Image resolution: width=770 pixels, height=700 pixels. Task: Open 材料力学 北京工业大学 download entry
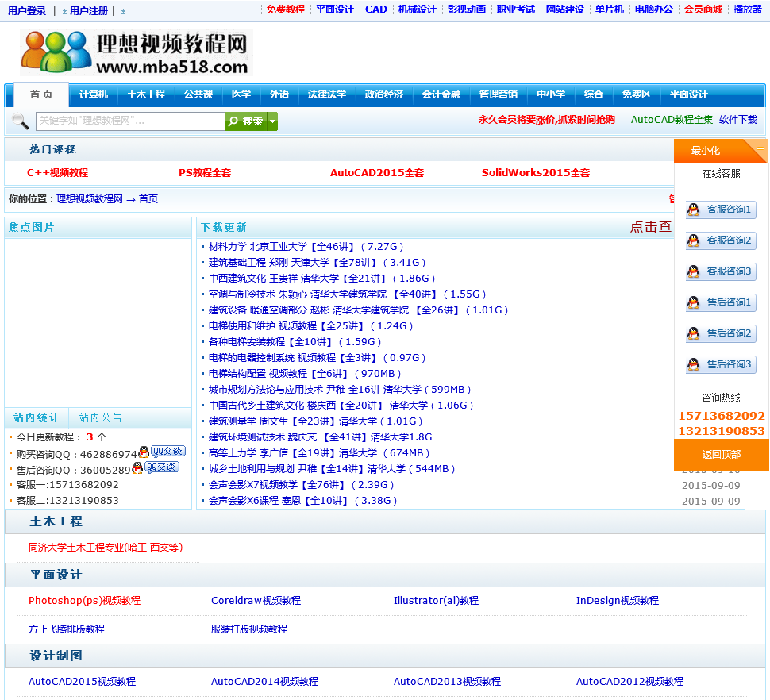click(x=306, y=246)
